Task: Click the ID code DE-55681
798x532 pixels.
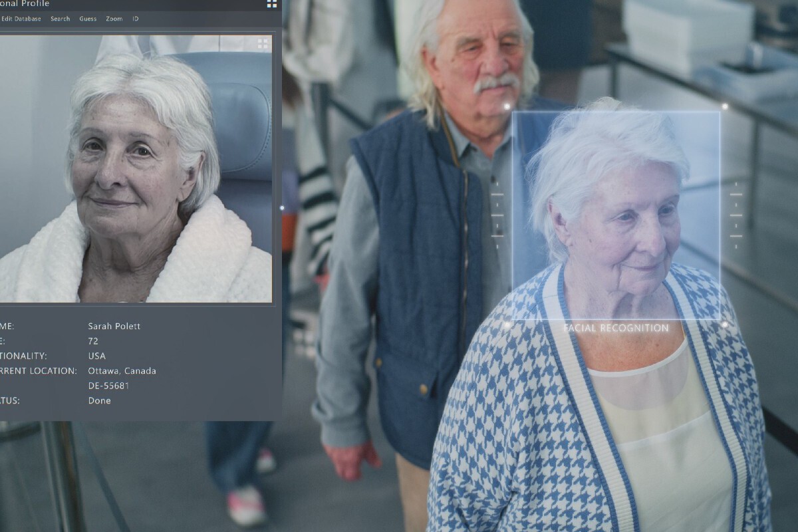Action: point(108,386)
